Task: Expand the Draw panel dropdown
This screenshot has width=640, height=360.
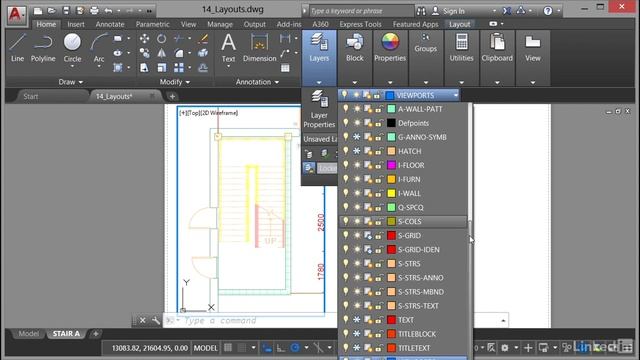Action: pyautogui.click(x=71, y=82)
